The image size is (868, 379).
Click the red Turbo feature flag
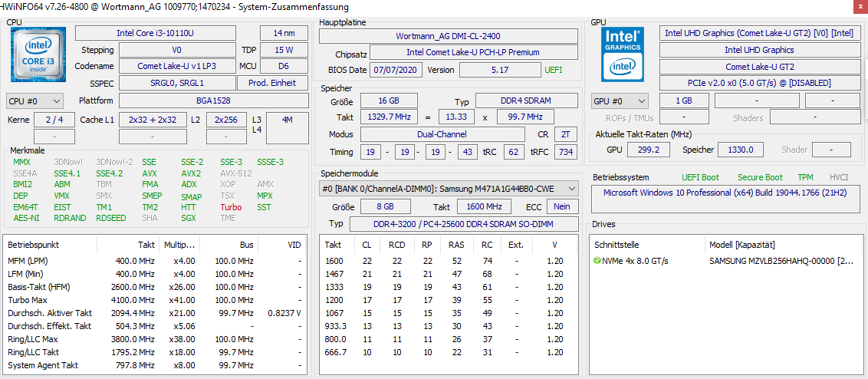pos(231,207)
